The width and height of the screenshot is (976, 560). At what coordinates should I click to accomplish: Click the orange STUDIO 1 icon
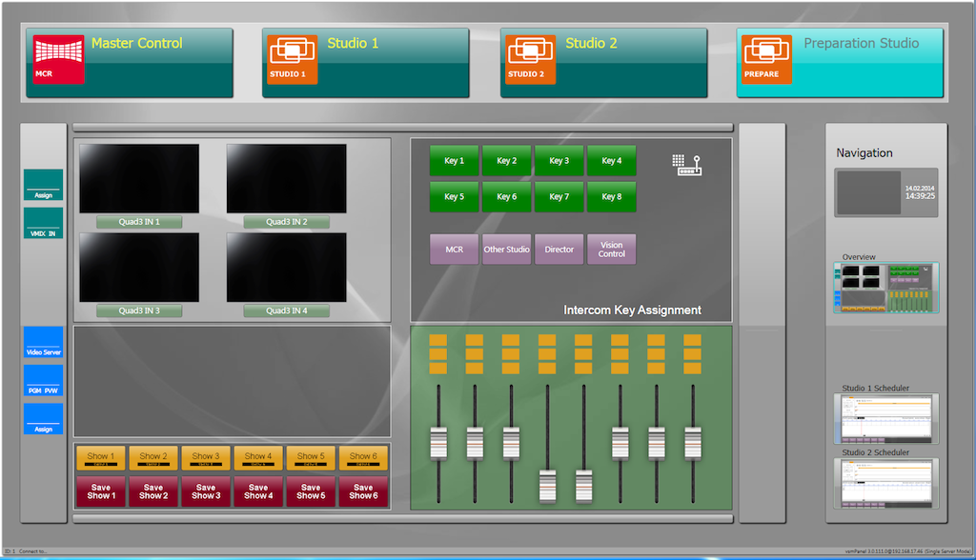coord(292,60)
